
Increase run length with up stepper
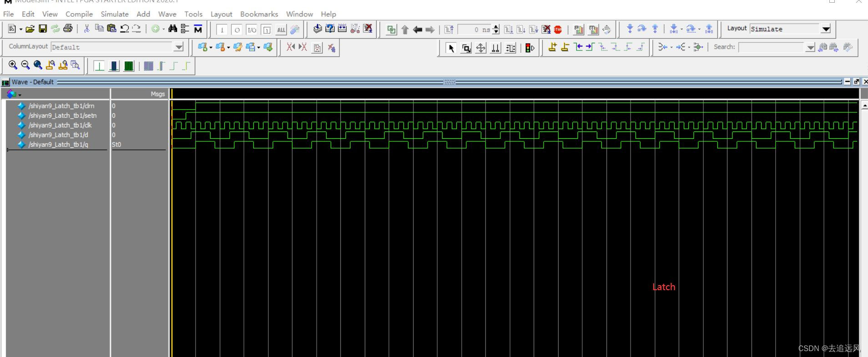(x=496, y=27)
